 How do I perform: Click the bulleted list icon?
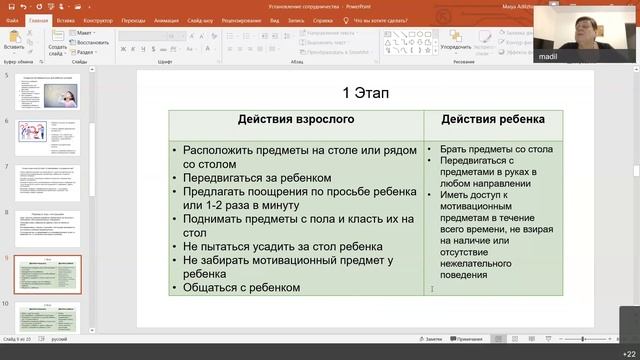231,36
